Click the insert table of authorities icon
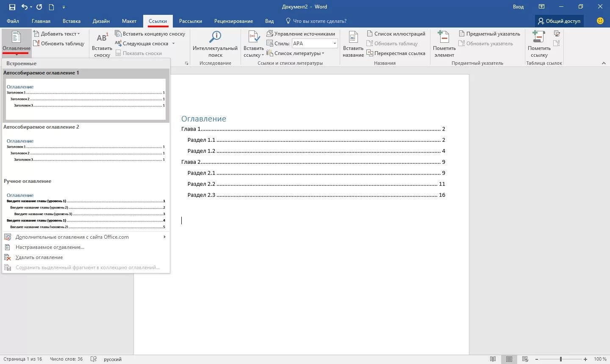 click(x=557, y=34)
